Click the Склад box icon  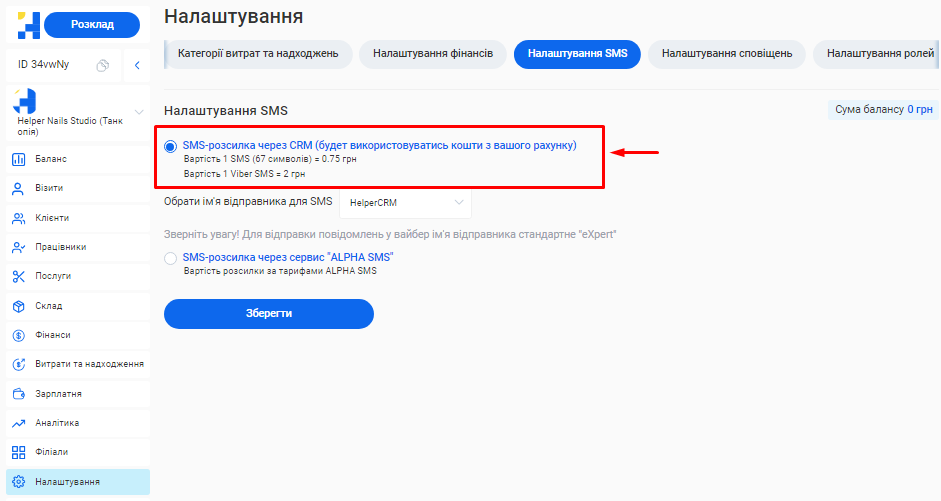pyautogui.click(x=18, y=306)
